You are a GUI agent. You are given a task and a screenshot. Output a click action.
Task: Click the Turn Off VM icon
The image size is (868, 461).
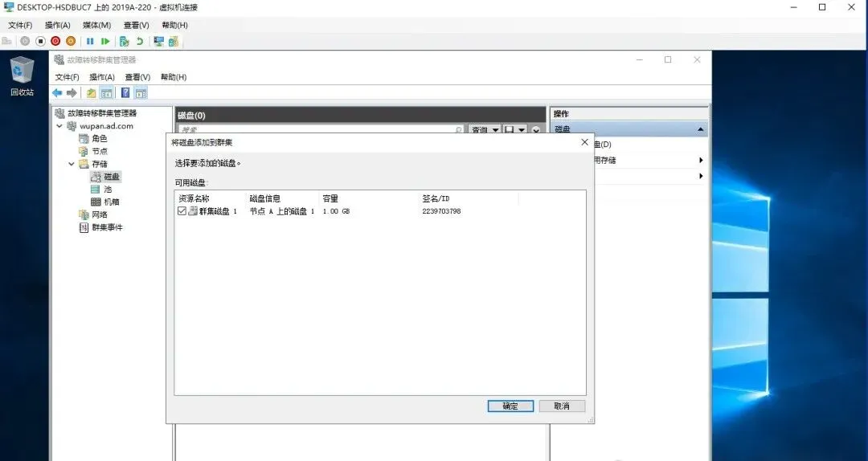click(x=40, y=41)
